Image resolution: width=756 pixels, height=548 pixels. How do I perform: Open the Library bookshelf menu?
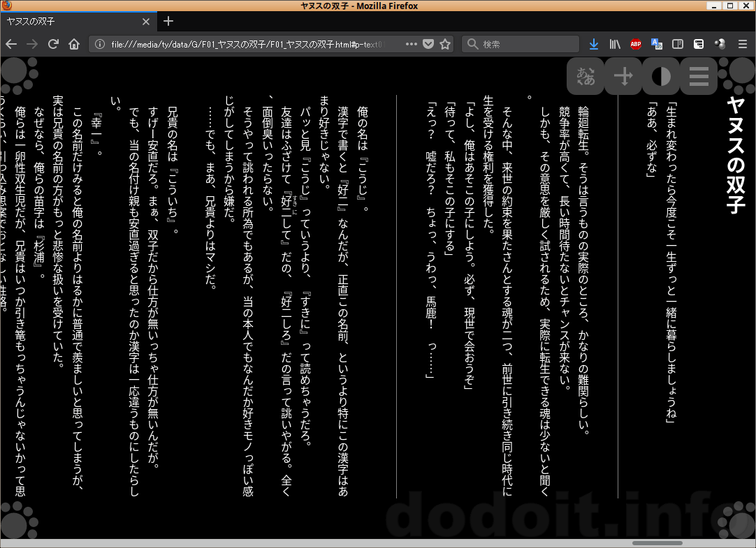click(615, 44)
